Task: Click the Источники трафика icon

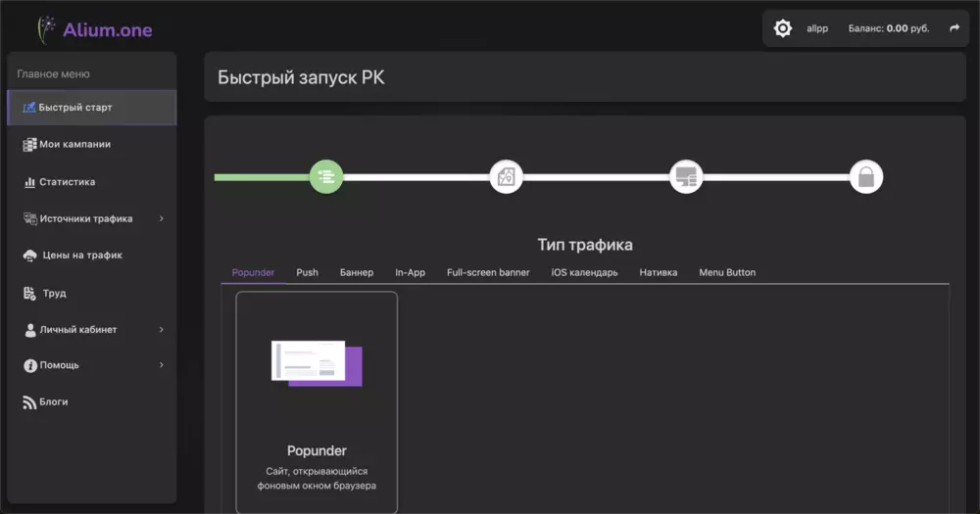Action: [30, 218]
